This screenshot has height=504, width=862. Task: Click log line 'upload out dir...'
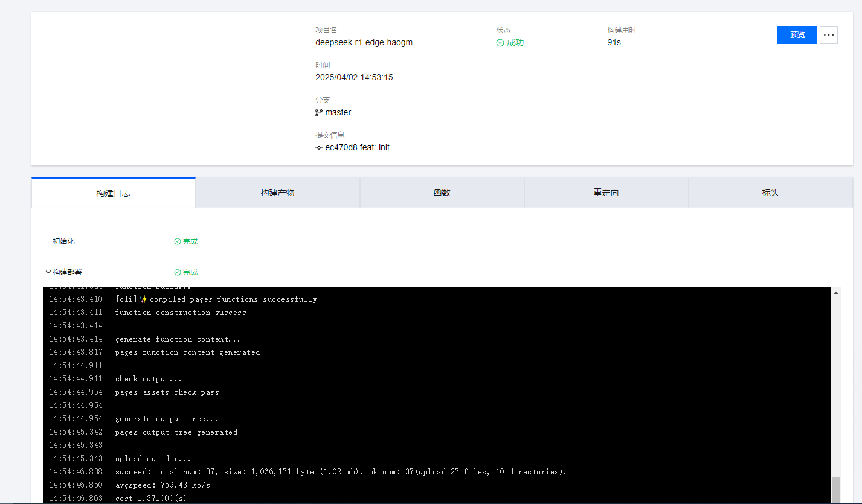(153, 459)
